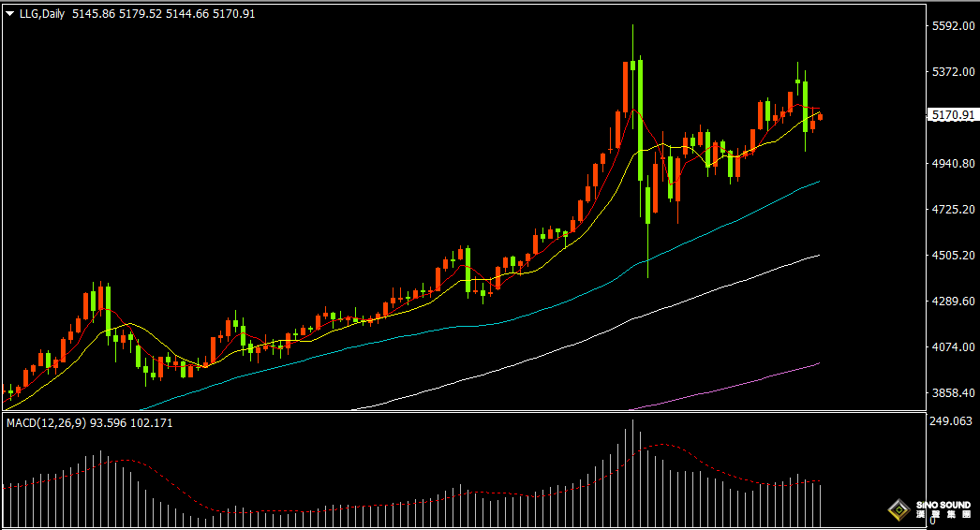Click the 4505.20 price scale label
Image resolution: width=980 pixels, height=530 pixels.
pos(952,256)
